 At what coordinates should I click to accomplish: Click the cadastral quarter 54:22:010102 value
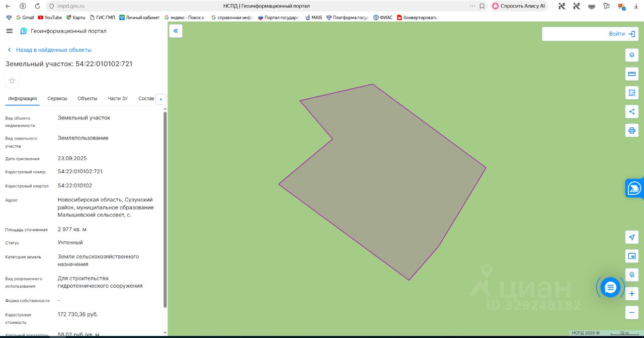(x=75, y=185)
